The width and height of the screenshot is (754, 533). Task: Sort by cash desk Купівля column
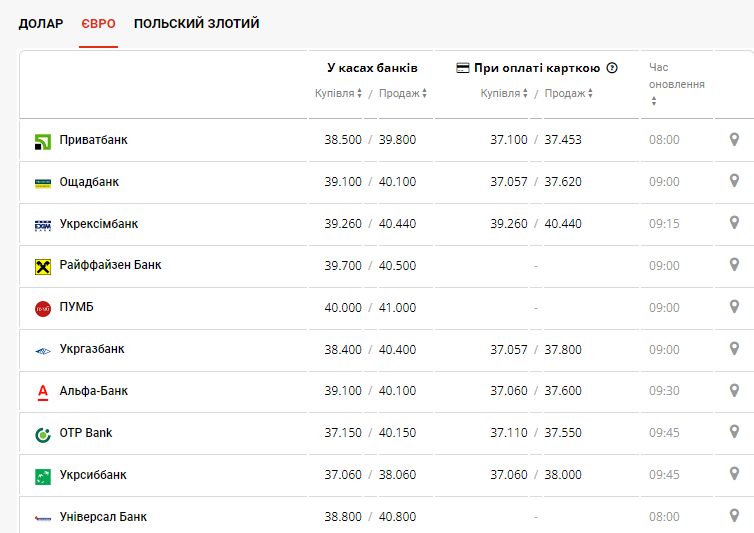pos(339,93)
